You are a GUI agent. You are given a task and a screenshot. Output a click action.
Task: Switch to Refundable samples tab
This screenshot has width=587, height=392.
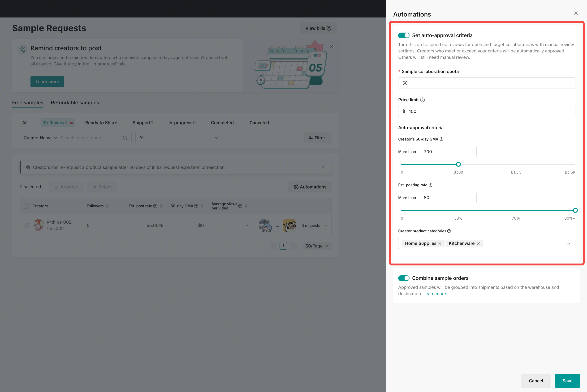point(75,103)
